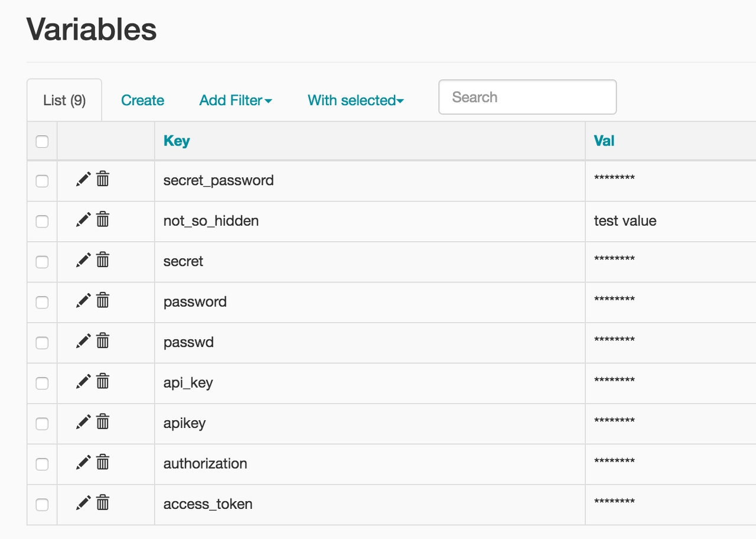Image resolution: width=756 pixels, height=539 pixels.
Task: Open the Add Filter dropdown
Action: [236, 100]
